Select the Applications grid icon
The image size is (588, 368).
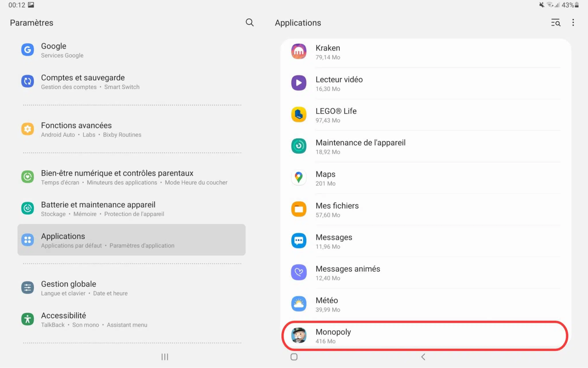(28, 240)
